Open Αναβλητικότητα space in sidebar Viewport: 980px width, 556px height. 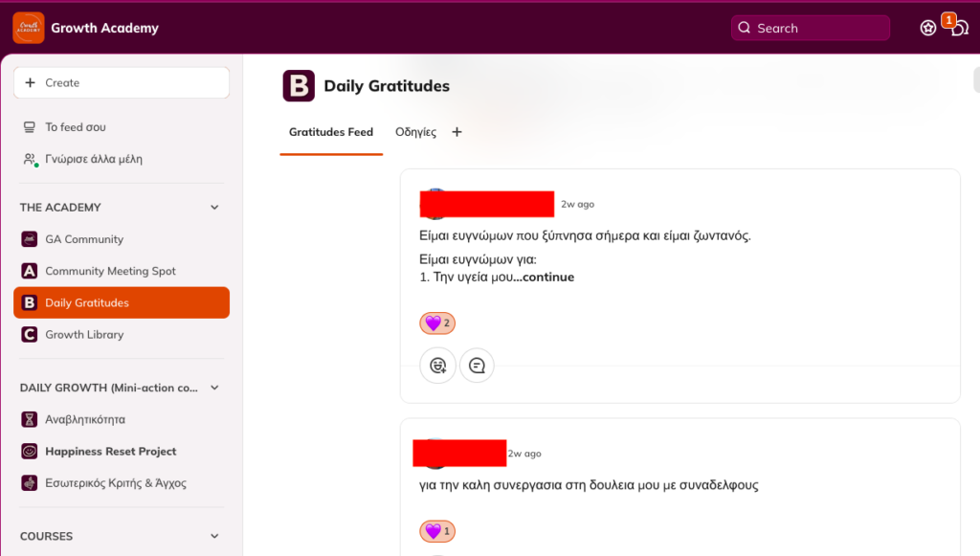tap(84, 419)
